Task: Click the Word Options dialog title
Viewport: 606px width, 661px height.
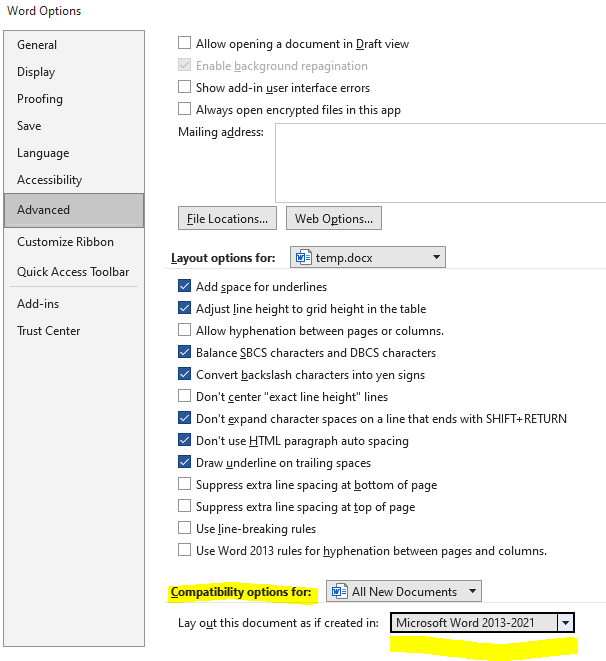Action: [x=44, y=11]
